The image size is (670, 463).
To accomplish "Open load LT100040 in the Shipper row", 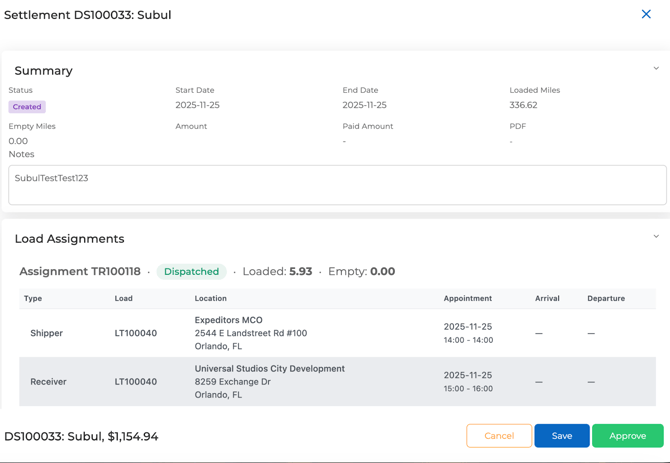I will [135, 333].
